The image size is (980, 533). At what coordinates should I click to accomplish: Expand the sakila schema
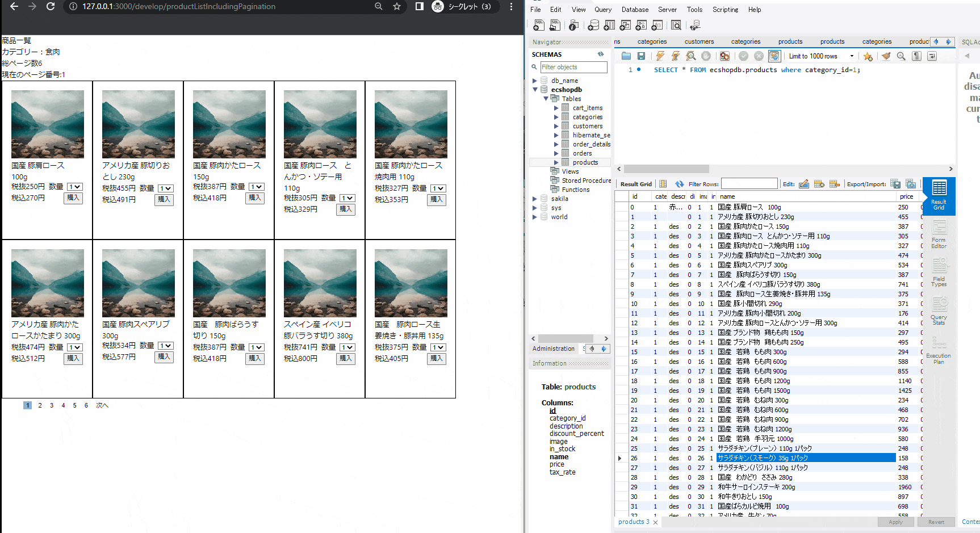click(x=534, y=198)
